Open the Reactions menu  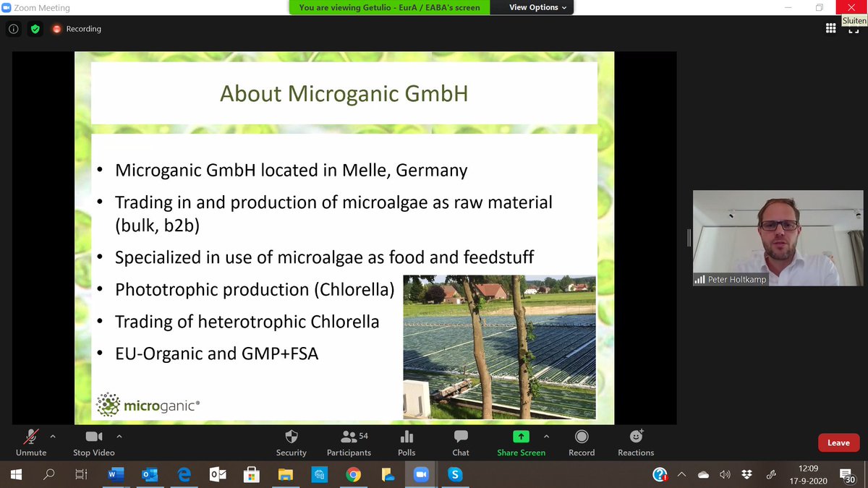click(x=636, y=442)
